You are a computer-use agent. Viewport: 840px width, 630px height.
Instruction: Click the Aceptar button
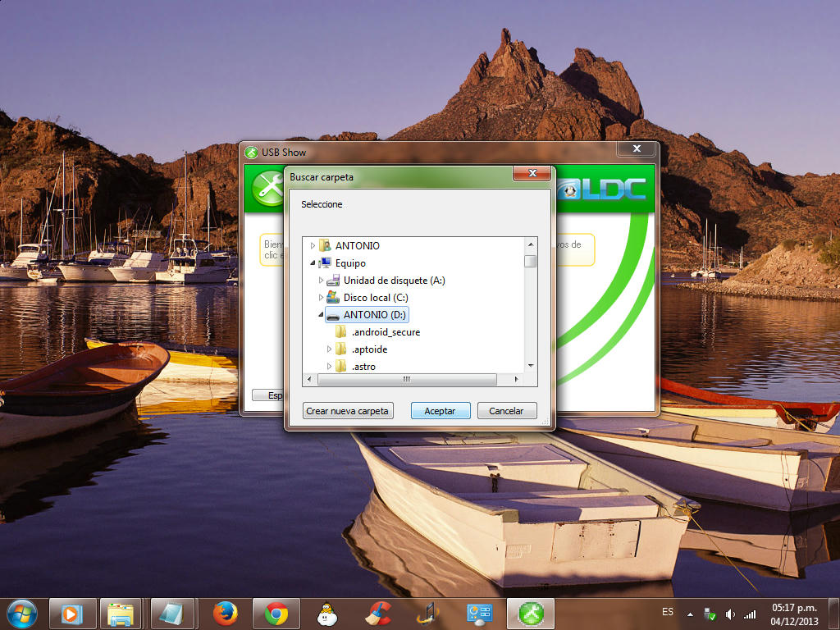[x=440, y=411]
